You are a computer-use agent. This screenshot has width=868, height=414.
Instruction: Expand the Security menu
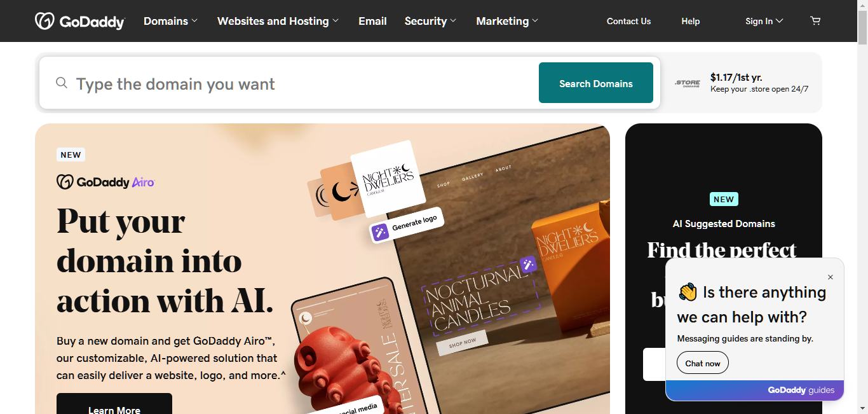pos(430,21)
